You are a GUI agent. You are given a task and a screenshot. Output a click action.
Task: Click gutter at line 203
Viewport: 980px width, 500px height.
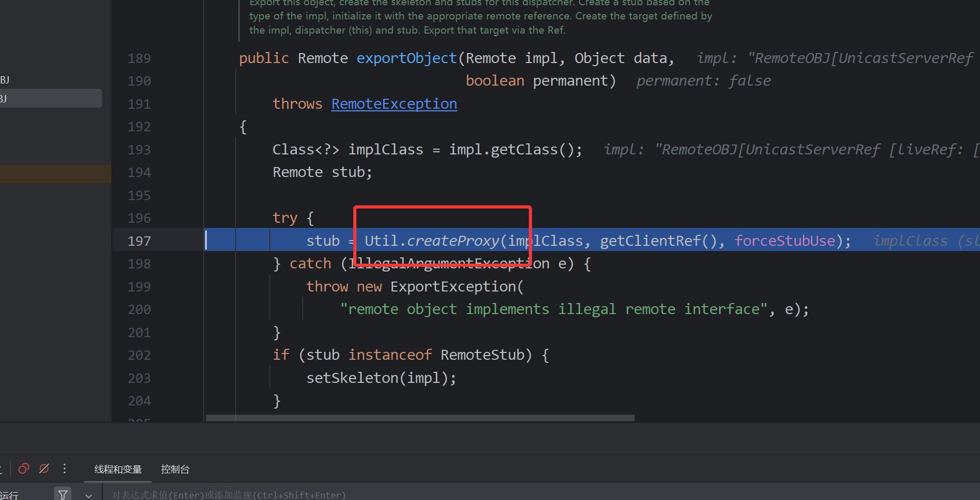tap(139, 378)
